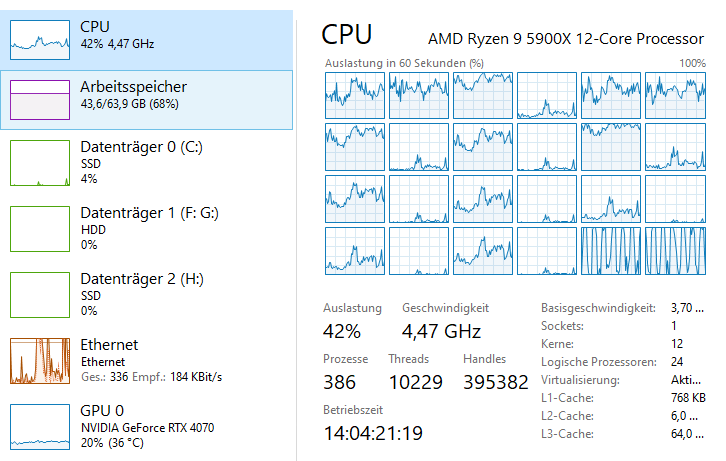Screen dimensions: 726x461
Task: Click the Datenträger 1 (F: G:) thumbnail graph
Action: (x=40, y=228)
